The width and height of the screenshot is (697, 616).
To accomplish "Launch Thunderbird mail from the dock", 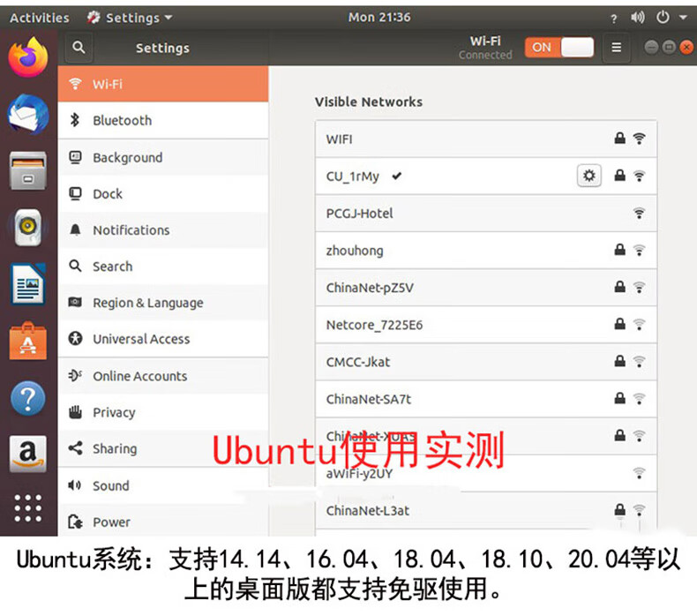I will tap(28, 115).
